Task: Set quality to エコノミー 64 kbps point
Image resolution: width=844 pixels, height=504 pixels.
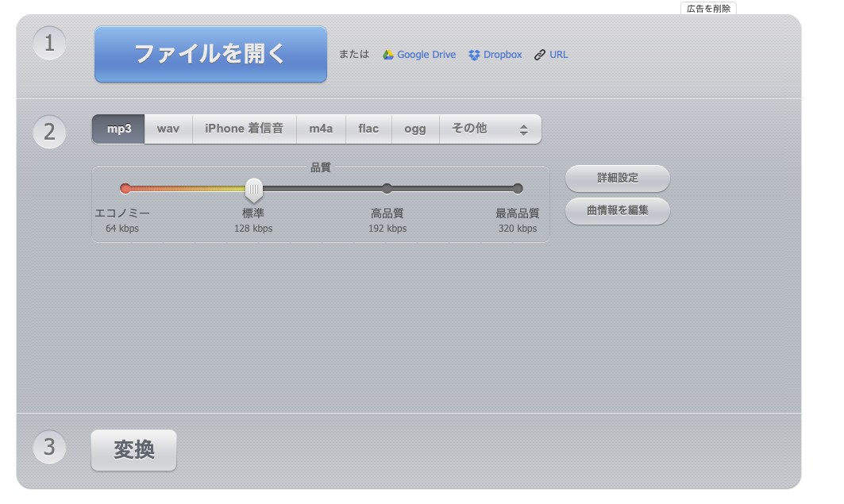Action: click(x=125, y=188)
